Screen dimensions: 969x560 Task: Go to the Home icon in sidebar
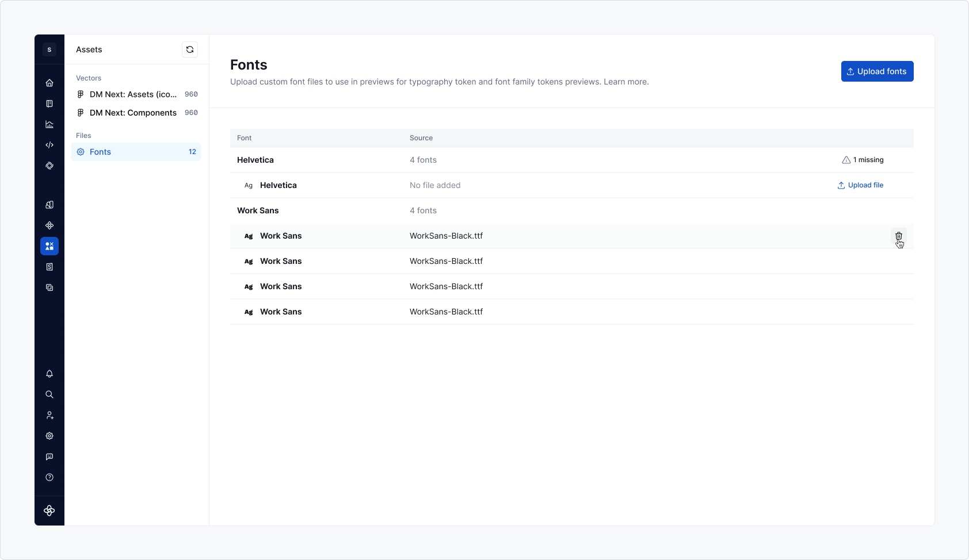click(49, 83)
